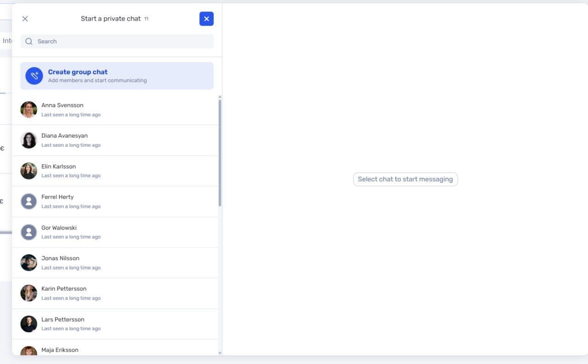
Task: Click the "Start a private chat" title
Action: (x=111, y=19)
